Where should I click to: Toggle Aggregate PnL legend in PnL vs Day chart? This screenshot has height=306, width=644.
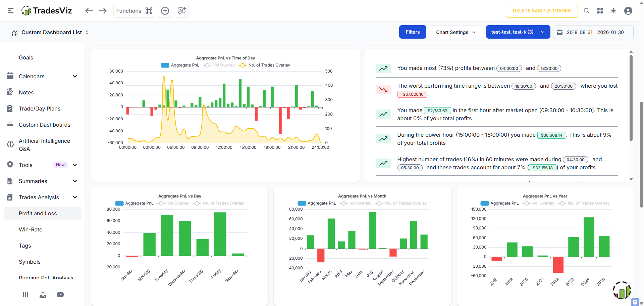(x=134, y=203)
